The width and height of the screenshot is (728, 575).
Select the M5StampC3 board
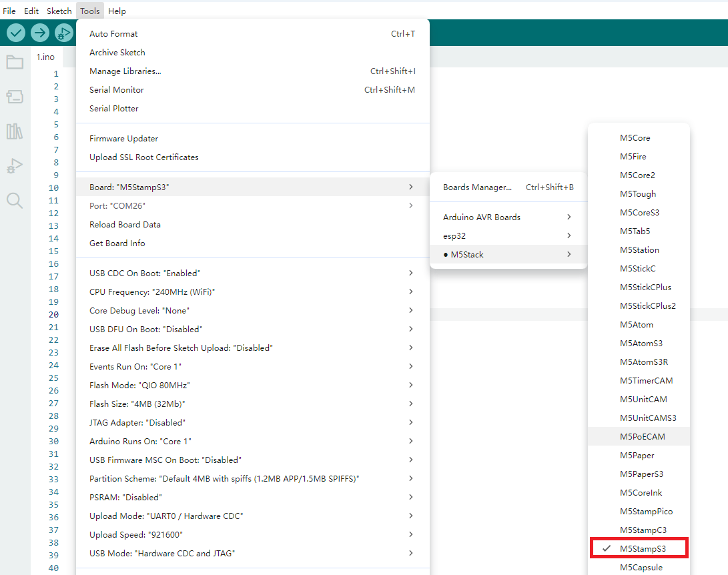(639, 530)
